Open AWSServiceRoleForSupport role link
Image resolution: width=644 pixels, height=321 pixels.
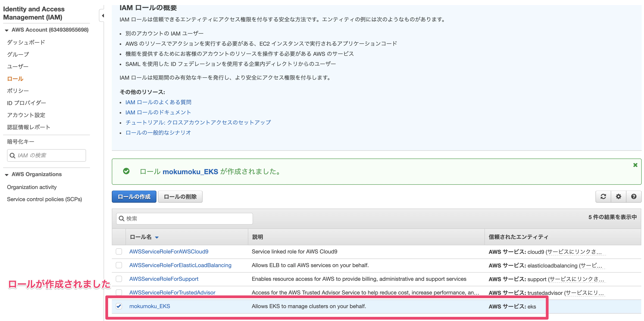coord(164,279)
